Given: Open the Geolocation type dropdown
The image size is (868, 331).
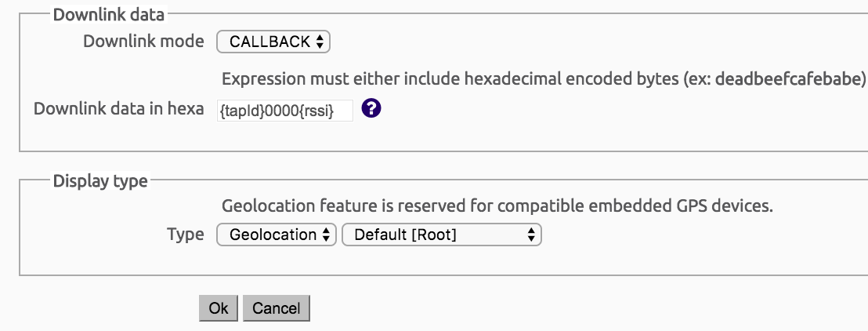Looking at the screenshot, I should tap(276, 235).
